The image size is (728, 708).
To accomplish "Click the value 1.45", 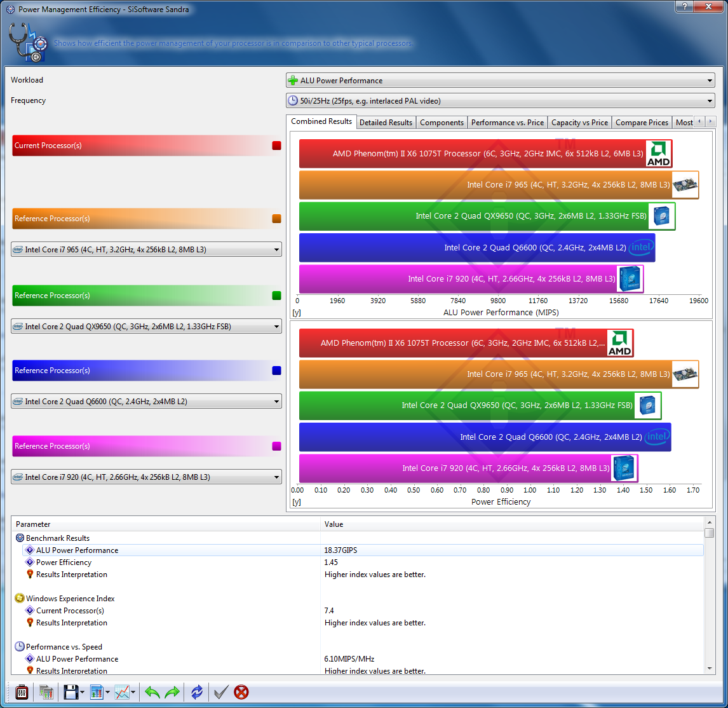I will pyautogui.click(x=331, y=562).
